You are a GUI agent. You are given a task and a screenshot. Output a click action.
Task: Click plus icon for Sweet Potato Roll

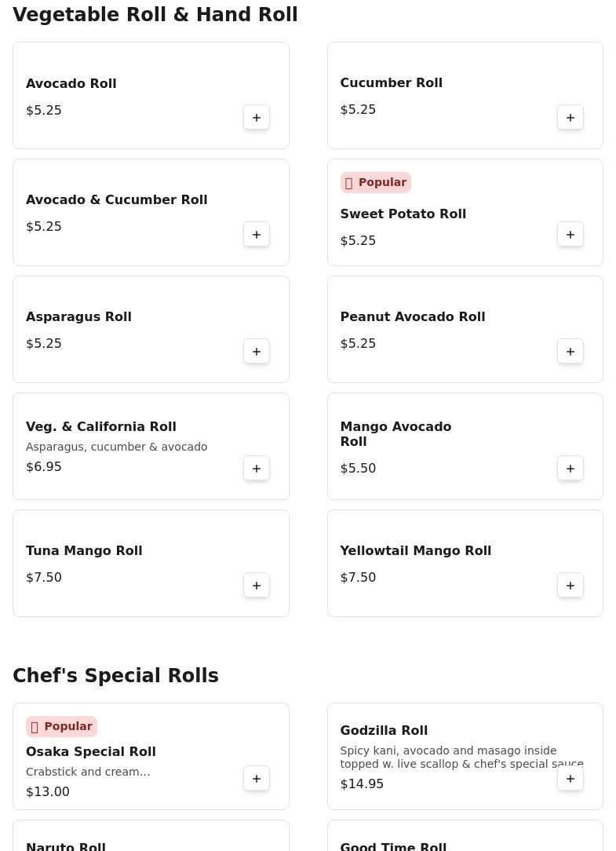pos(570,234)
